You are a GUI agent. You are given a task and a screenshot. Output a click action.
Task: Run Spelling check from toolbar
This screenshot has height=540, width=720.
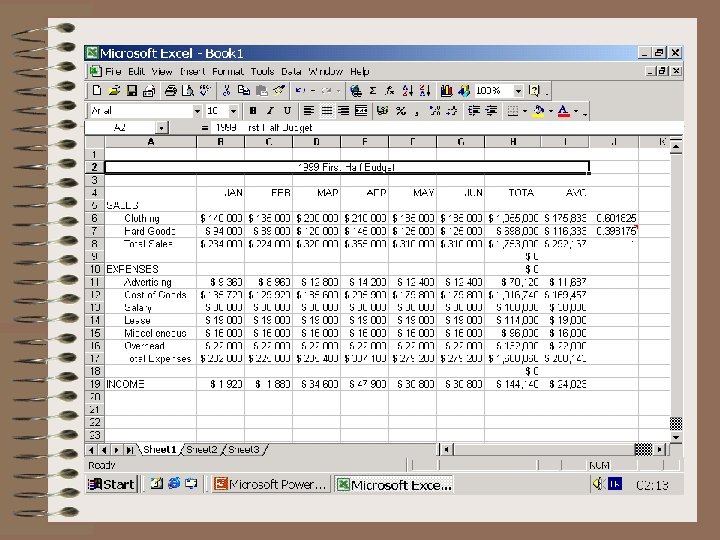click(x=205, y=90)
